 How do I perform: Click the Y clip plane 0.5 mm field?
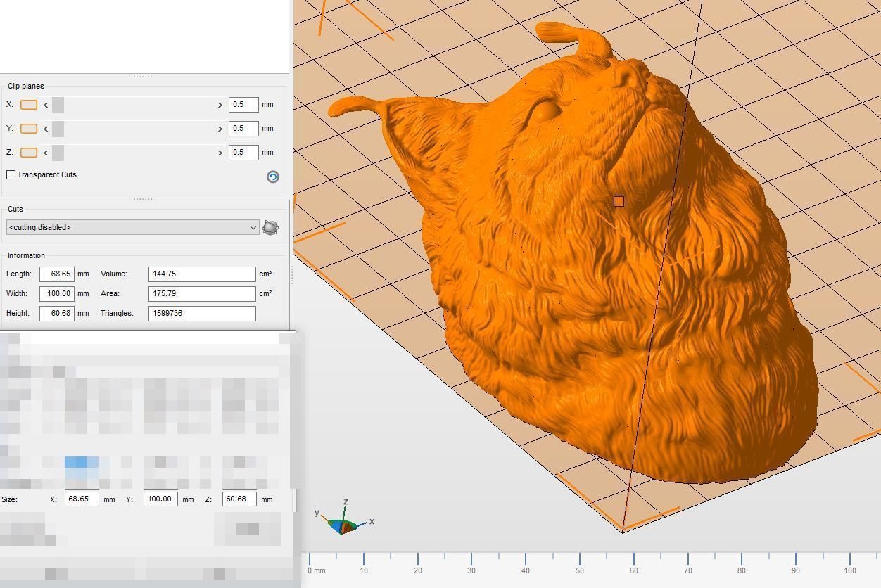[x=243, y=129]
